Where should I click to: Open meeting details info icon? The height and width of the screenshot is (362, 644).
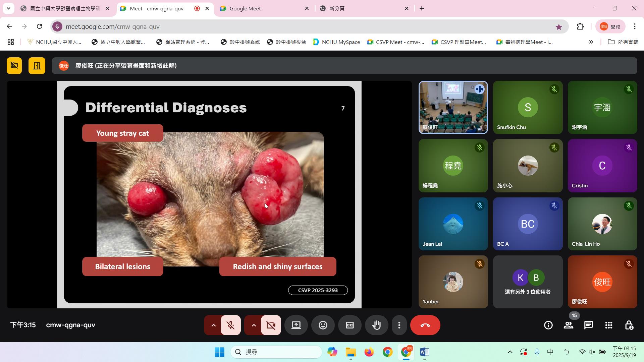point(548,325)
